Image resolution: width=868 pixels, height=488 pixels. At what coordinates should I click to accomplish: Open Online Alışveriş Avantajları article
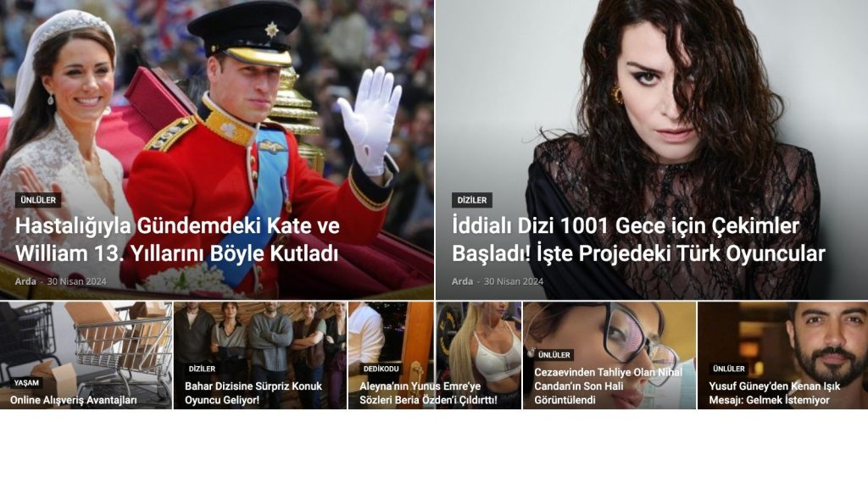pos(73,400)
